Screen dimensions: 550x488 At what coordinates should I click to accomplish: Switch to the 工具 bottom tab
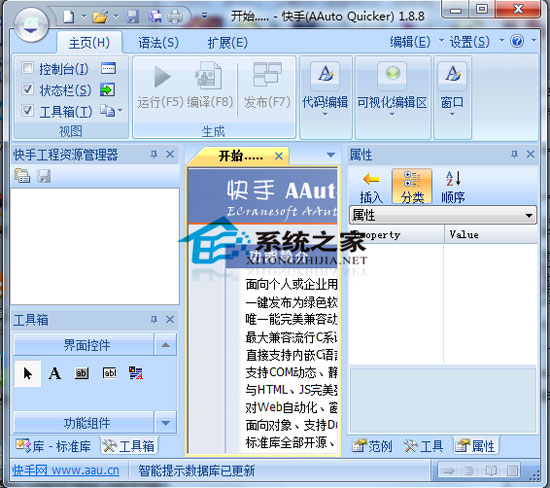pyautogui.click(x=423, y=446)
